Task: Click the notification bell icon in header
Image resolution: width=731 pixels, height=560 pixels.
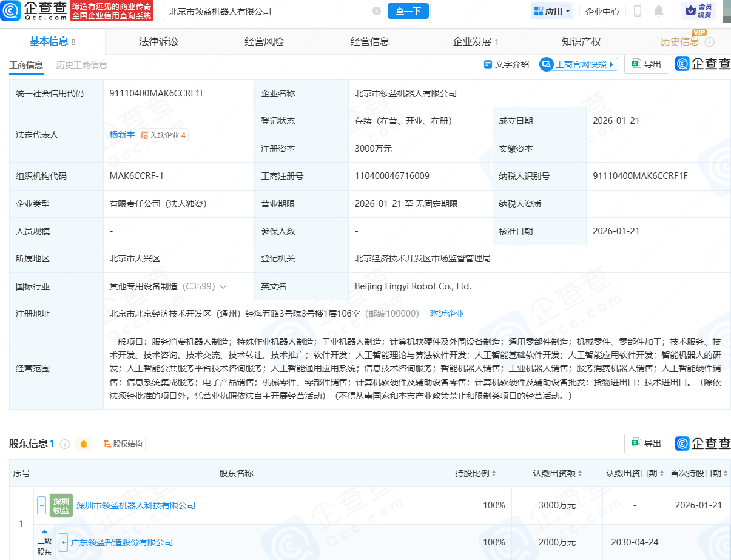Action: [x=659, y=11]
